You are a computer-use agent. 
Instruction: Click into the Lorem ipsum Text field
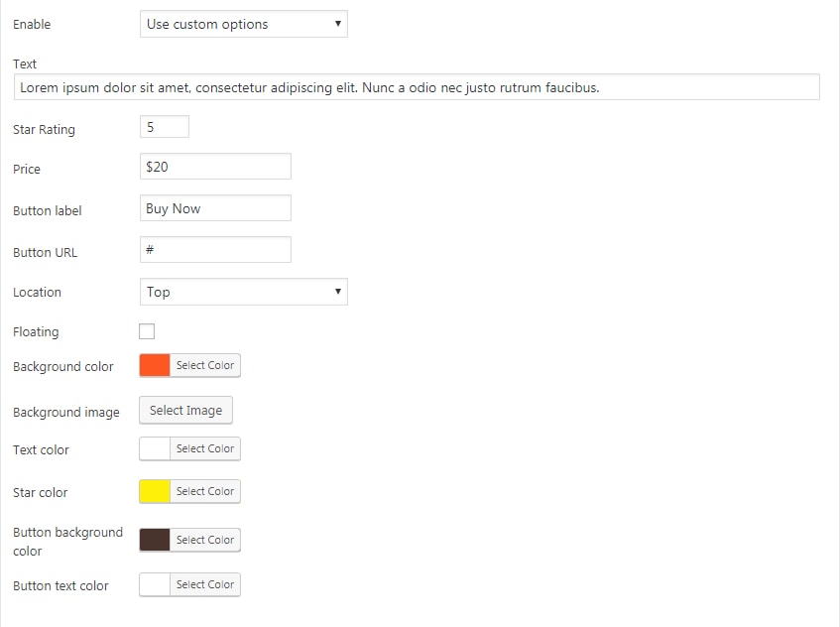coord(417,87)
